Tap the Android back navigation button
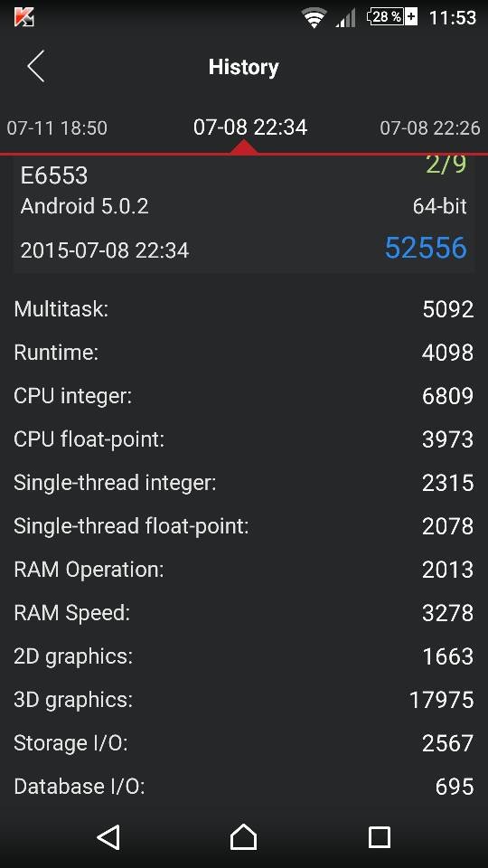The height and width of the screenshot is (868, 488). [x=108, y=837]
